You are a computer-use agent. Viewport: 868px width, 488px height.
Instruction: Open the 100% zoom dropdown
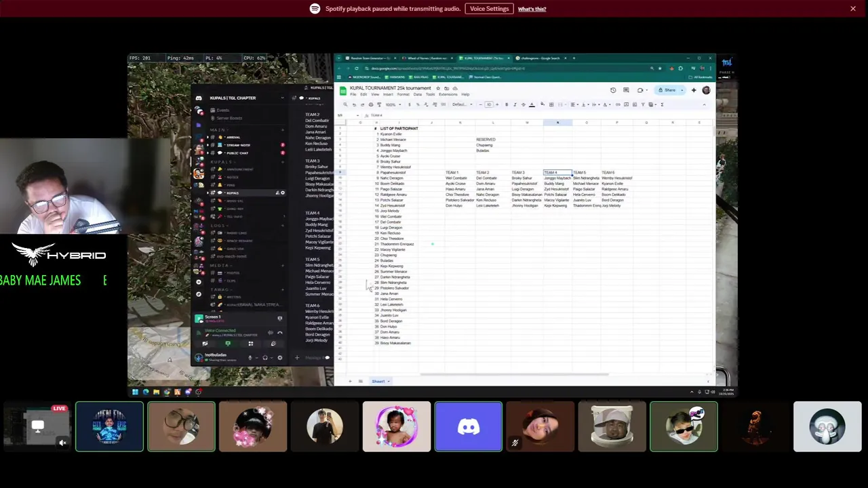tap(393, 104)
